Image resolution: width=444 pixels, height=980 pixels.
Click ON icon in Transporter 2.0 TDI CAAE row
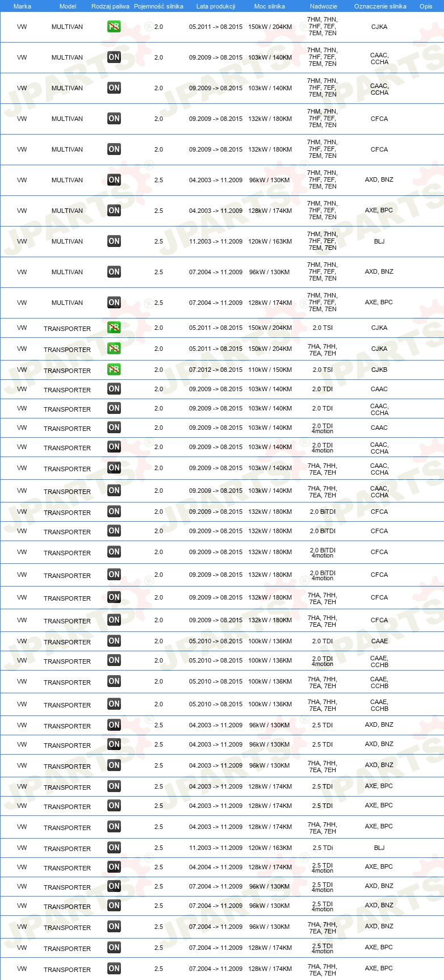(x=114, y=641)
